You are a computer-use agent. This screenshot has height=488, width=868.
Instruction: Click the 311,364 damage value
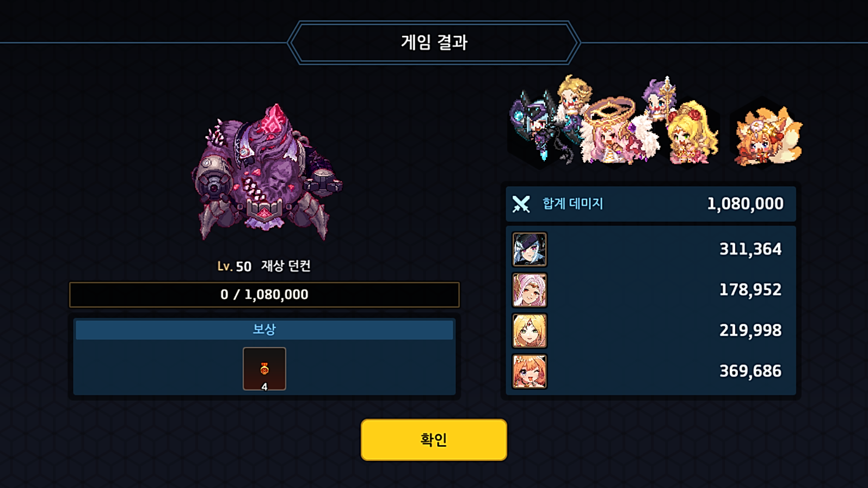750,249
